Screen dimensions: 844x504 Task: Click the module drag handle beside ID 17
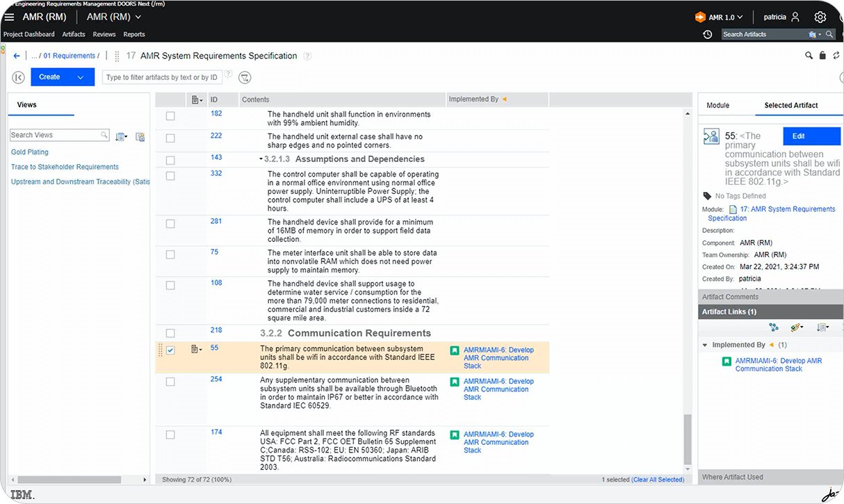[117, 56]
